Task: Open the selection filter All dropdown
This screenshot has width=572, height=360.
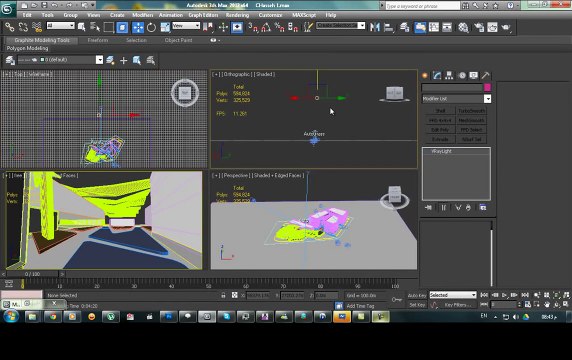Action: pos(61,26)
